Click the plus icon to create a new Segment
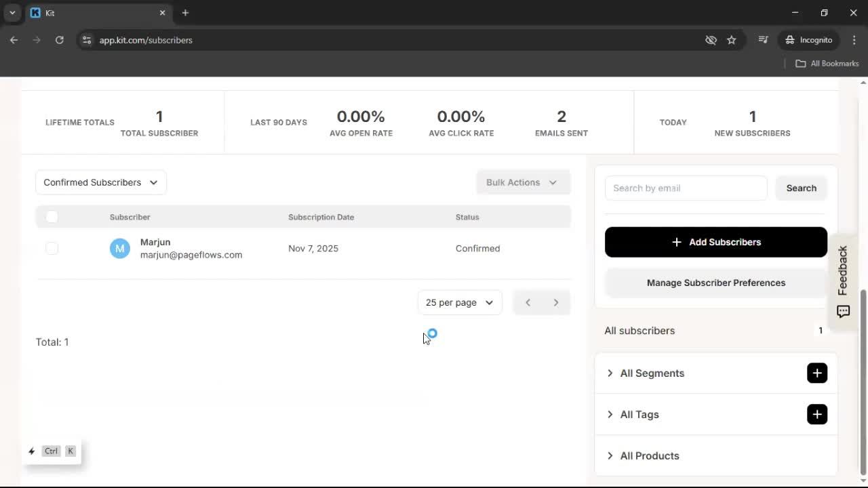 pyautogui.click(x=817, y=373)
